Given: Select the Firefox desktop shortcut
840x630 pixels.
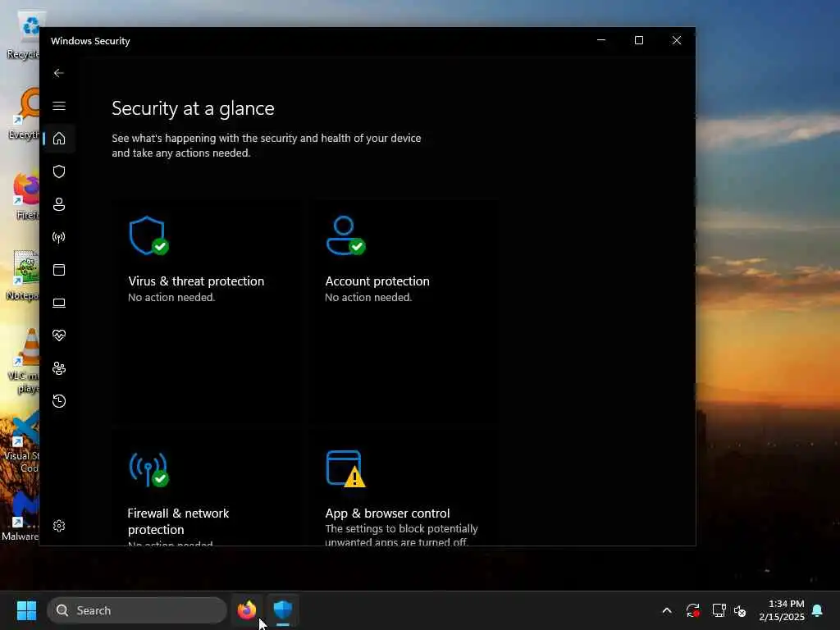Looking at the screenshot, I should (x=26, y=196).
